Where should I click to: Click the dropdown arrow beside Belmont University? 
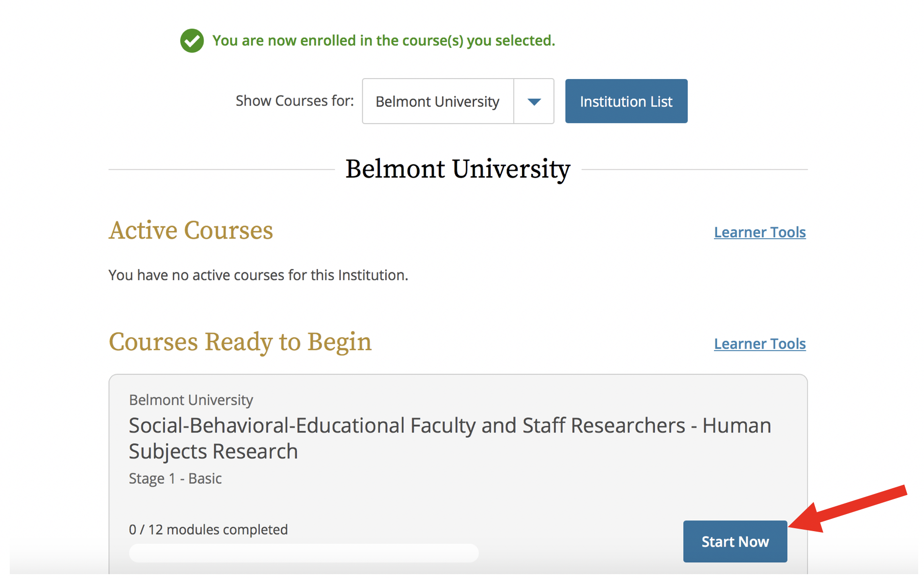tap(534, 102)
